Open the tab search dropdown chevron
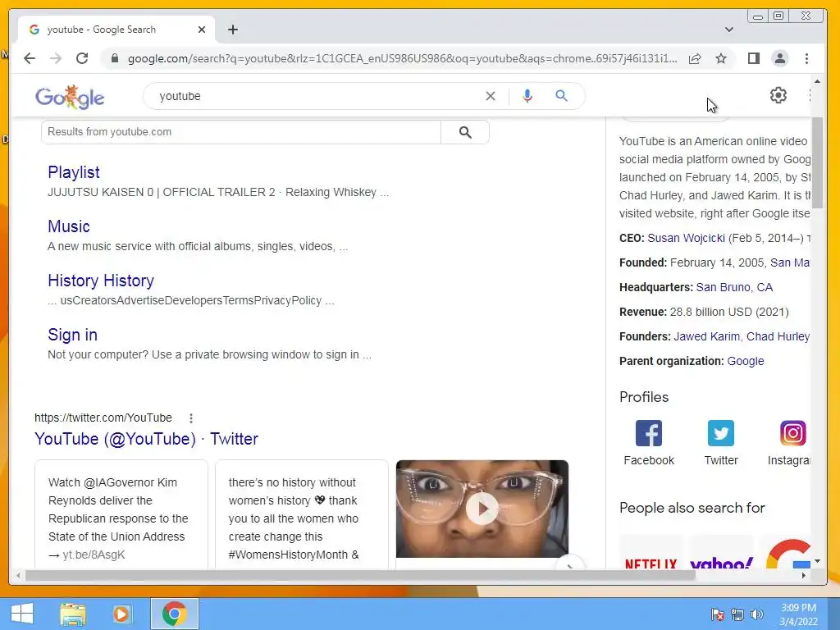The image size is (840, 630). tap(729, 30)
